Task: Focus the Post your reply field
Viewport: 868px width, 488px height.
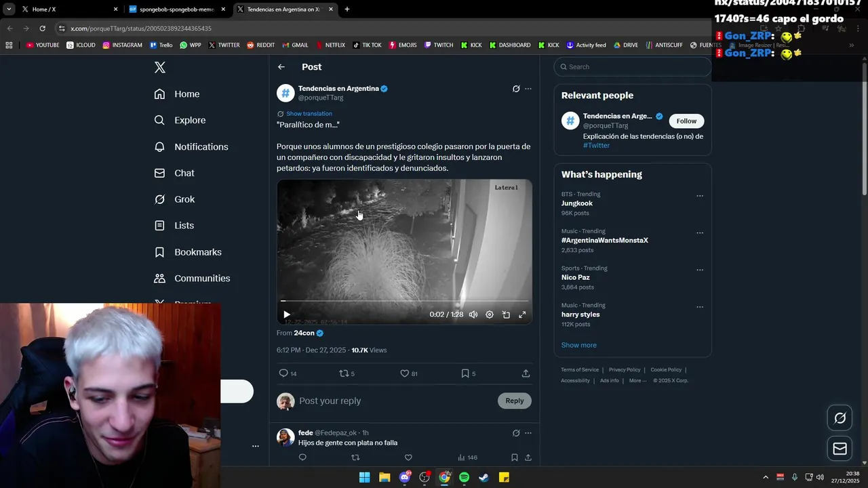Action: click(395, 401)
